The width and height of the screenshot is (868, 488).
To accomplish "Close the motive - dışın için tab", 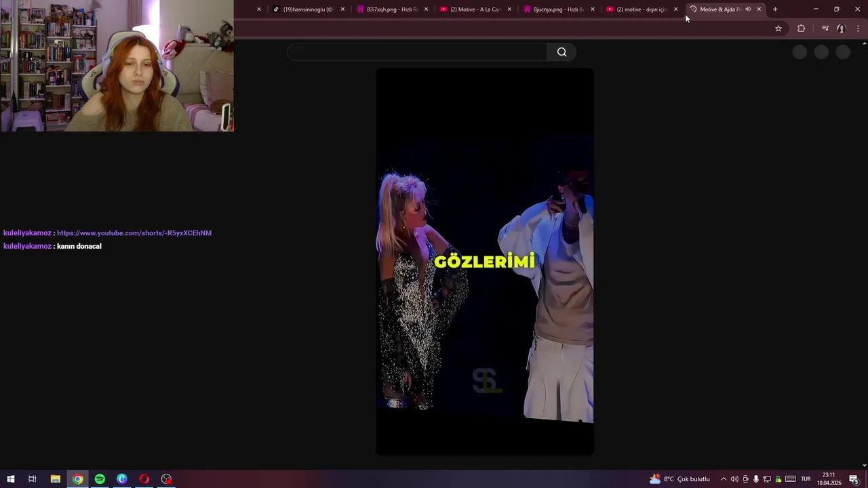I will point(675,9).
